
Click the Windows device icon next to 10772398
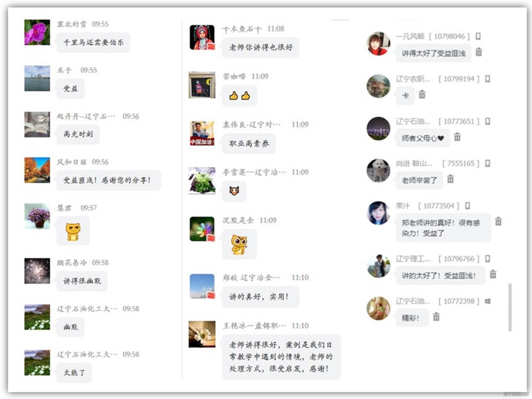(487, 301)
